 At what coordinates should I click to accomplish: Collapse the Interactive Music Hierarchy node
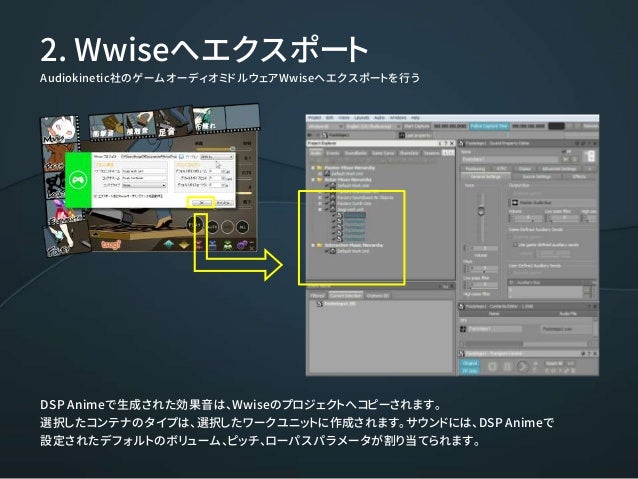click(x=313, y=245)
